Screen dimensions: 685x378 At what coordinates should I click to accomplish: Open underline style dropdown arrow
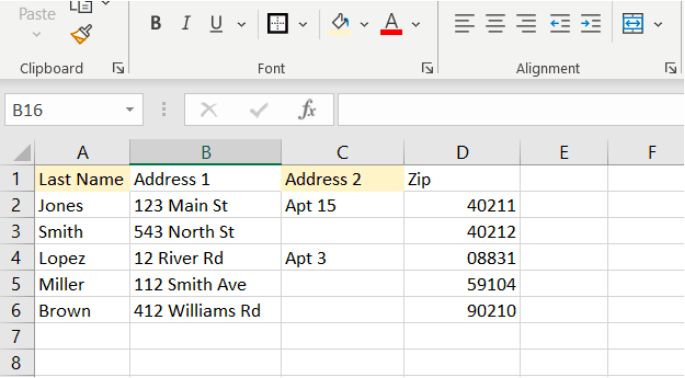[x=242, y=24]
